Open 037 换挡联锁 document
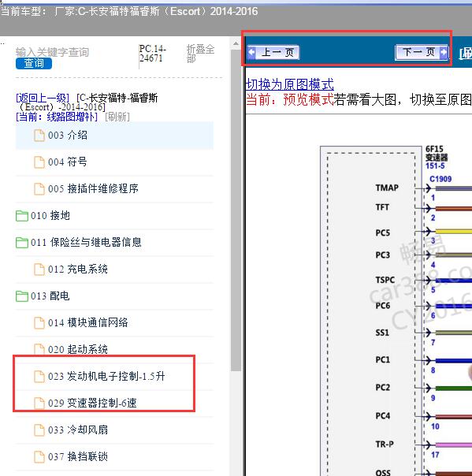472x476 pixels. coord(114,456)
